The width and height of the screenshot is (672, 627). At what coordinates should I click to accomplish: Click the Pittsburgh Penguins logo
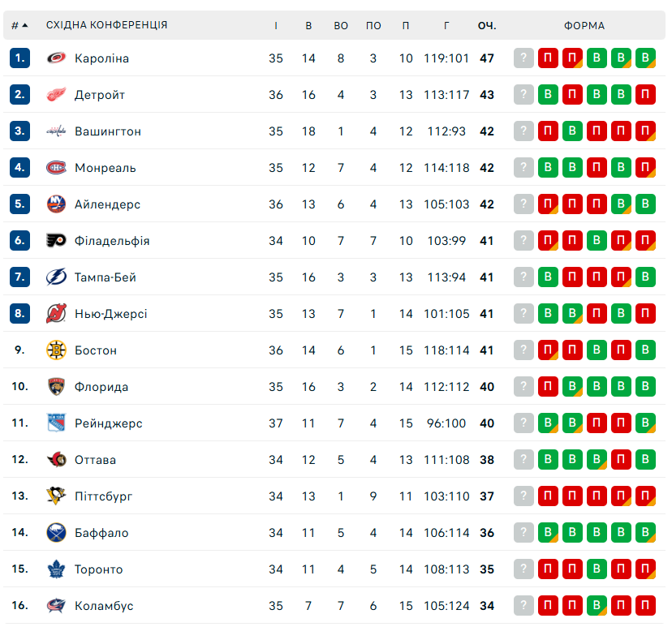(x=56, y=496)
